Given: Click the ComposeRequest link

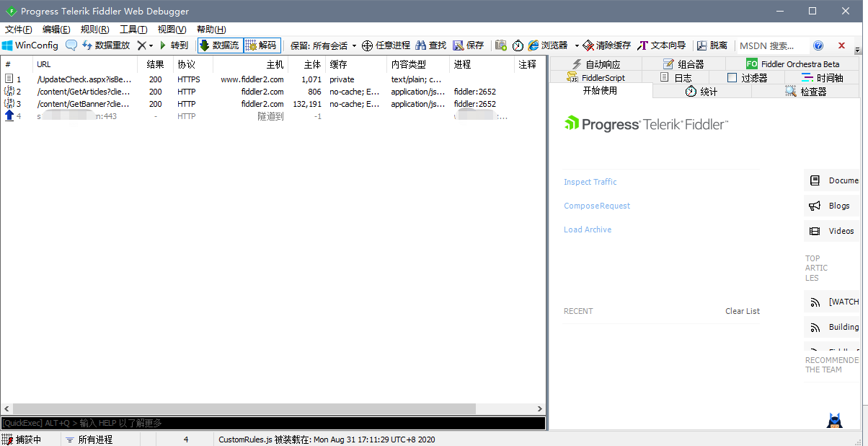Looking at the screenshot, I should click(597, 206).
